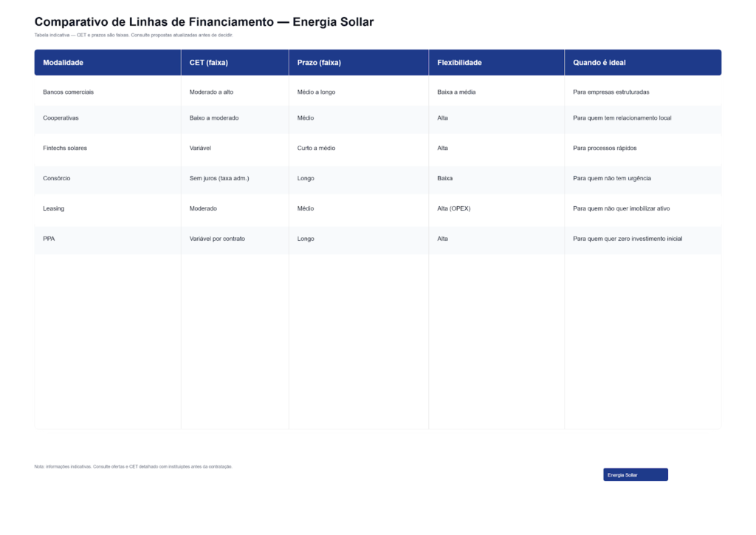Image resolution: width=756 pixels, height=535 pixels.
Task: Click the Fintechs solares cell
Action: (65, 148)
